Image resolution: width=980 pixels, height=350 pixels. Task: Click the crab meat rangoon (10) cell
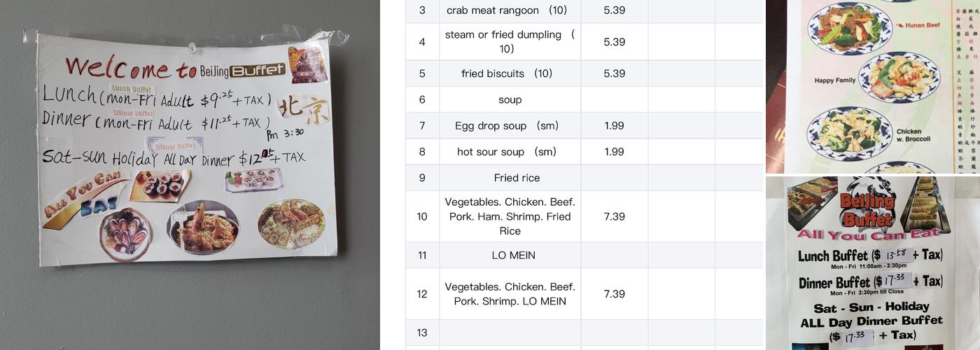tap(510, 10)
